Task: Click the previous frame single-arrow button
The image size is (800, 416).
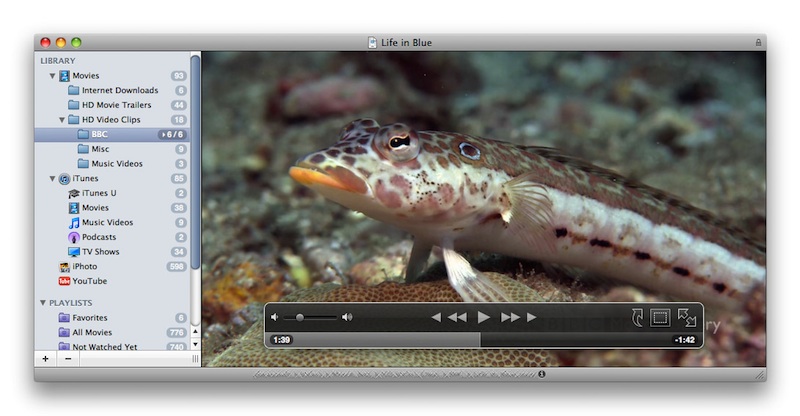Action: click(x=436, y=317)
